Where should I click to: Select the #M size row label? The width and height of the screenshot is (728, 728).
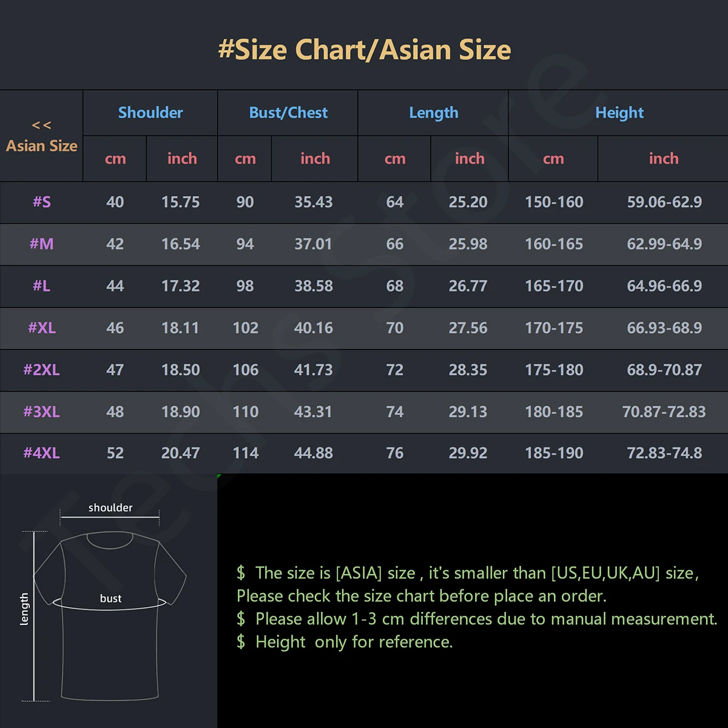pyautogui.click(x=42, y=244)
